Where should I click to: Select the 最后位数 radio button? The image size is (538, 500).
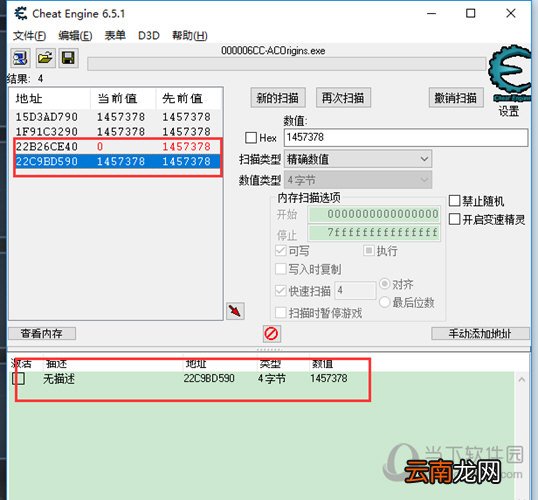coord(385,302)
